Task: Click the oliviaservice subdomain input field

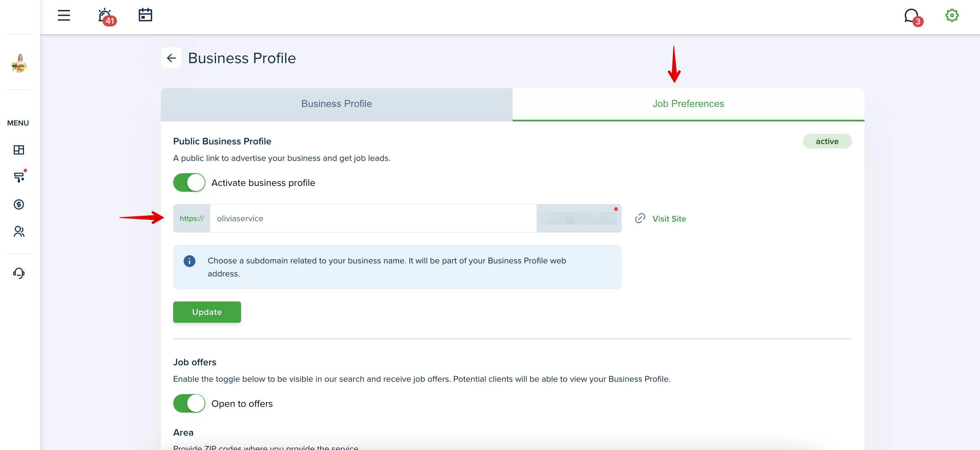Action: [x=373, y=218]
